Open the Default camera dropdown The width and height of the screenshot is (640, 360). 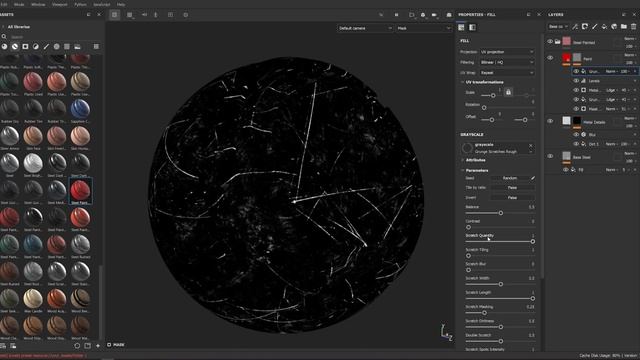[x=365, y=28]
